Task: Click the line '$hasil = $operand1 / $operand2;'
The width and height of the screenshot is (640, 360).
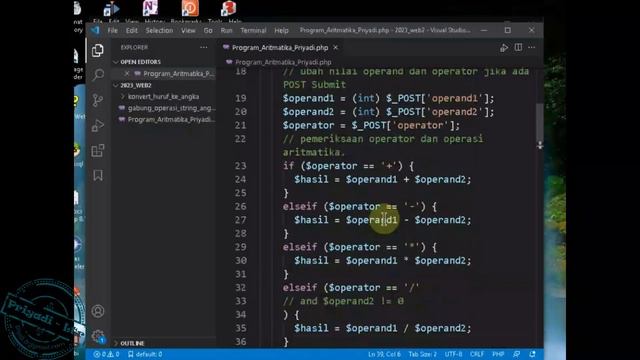Action: pyautogui.click(x=382, y=328)
